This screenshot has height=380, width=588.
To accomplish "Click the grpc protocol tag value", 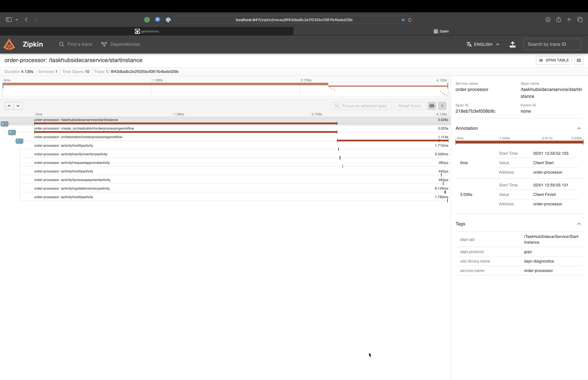I will pos(528,252).
